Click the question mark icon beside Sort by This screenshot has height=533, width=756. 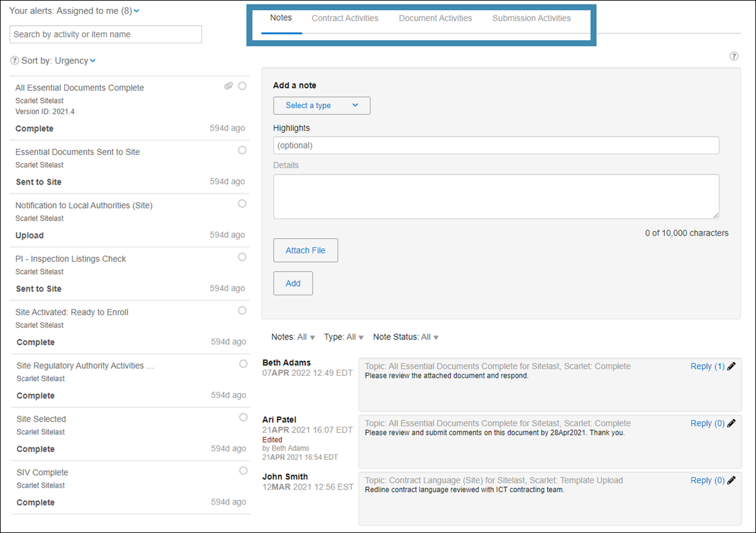coord(14,60)
